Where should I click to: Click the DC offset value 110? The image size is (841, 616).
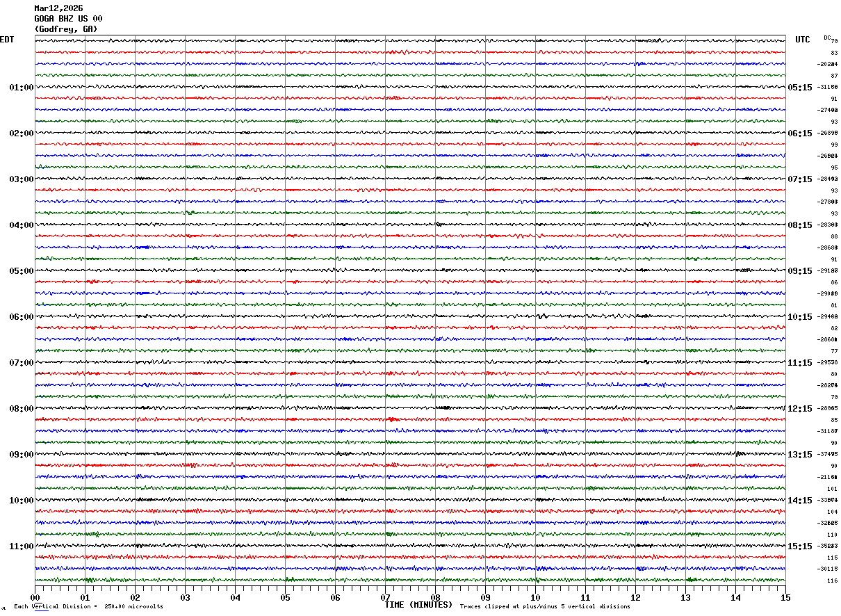pyautogui.click(x=833, y=535)
